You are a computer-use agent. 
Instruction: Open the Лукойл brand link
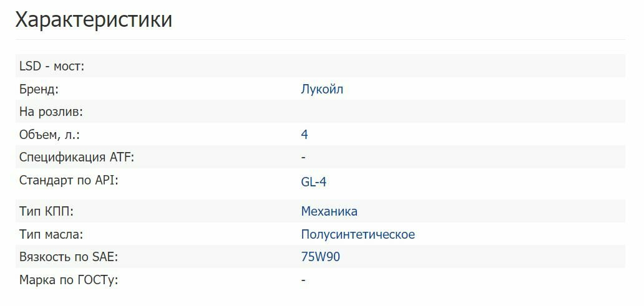tap(321, 89)
